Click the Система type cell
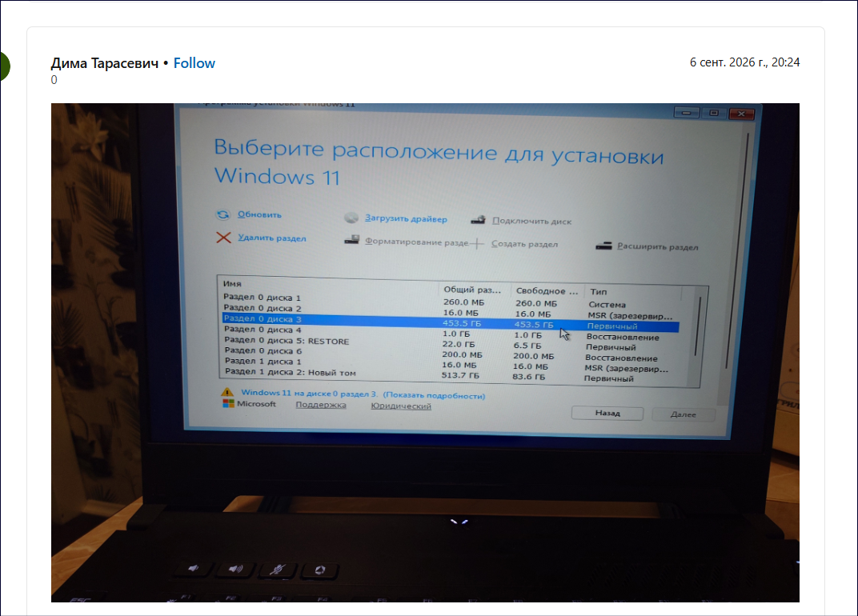 (x=607, y=305)
